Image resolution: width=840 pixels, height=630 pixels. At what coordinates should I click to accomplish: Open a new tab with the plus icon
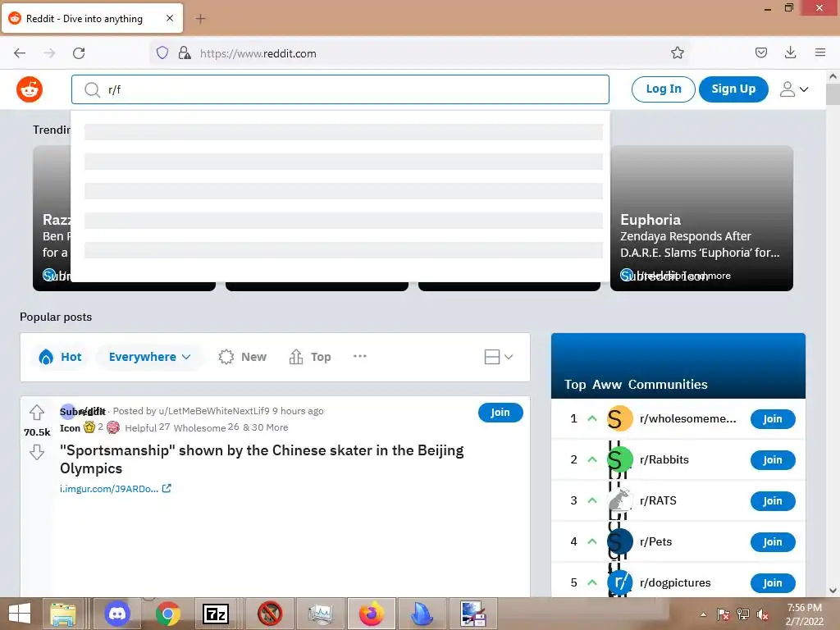tap(200, 19)
